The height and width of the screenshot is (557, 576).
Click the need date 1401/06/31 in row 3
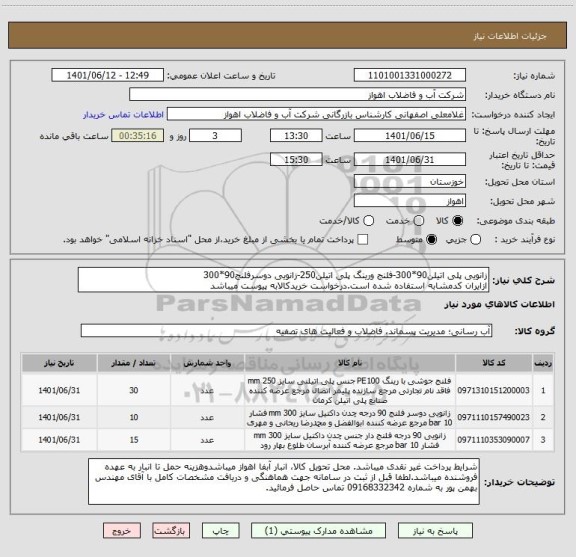pos(59,440)
